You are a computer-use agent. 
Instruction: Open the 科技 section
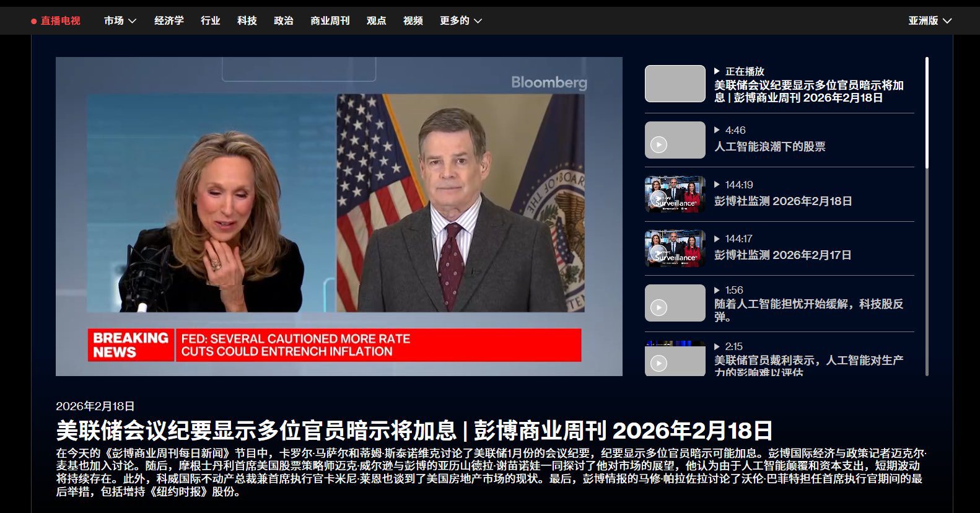pos(247,21)
